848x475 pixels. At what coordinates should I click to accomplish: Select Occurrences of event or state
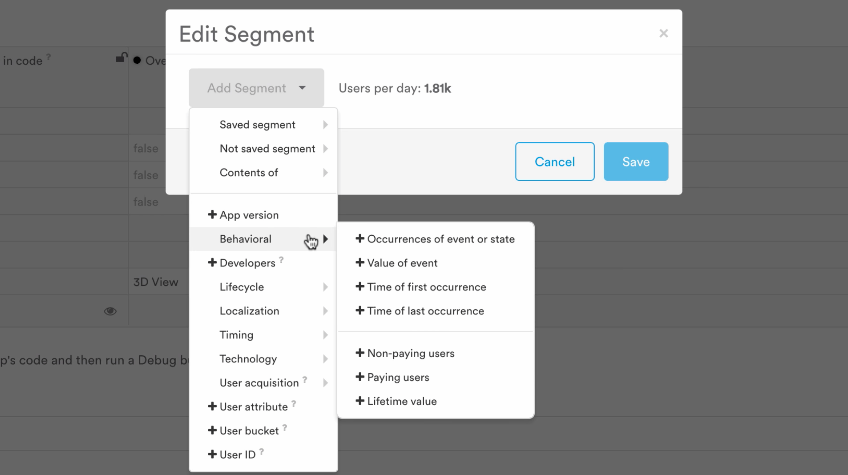(435, 239)
